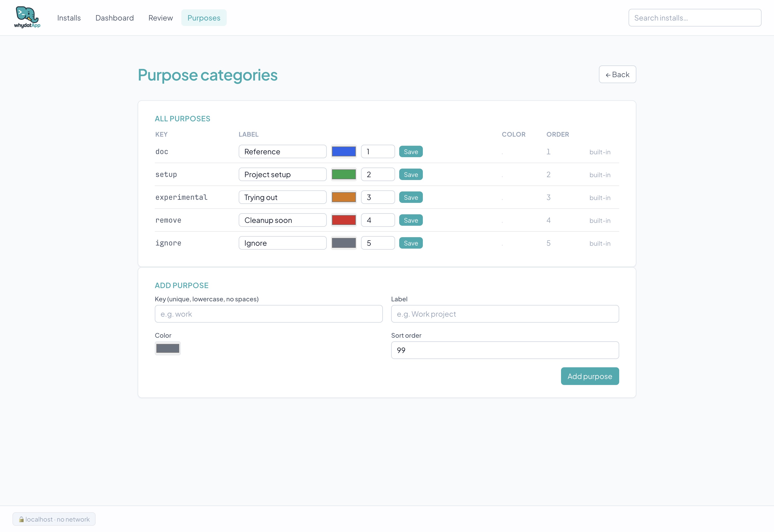
Task: Click the 'setup' key text
Action: click(166, 174)
